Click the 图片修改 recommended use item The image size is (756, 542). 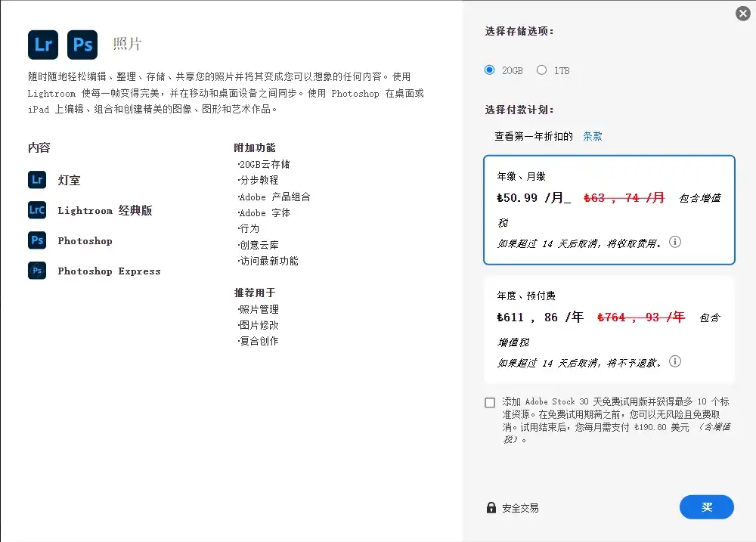point(258,325)
